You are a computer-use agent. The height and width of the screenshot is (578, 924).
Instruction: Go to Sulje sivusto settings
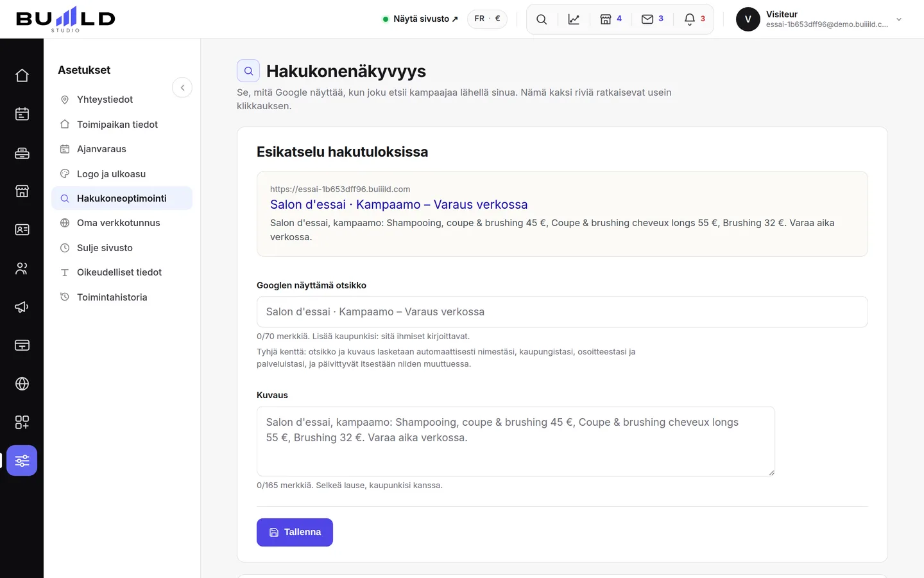point(122,248)
